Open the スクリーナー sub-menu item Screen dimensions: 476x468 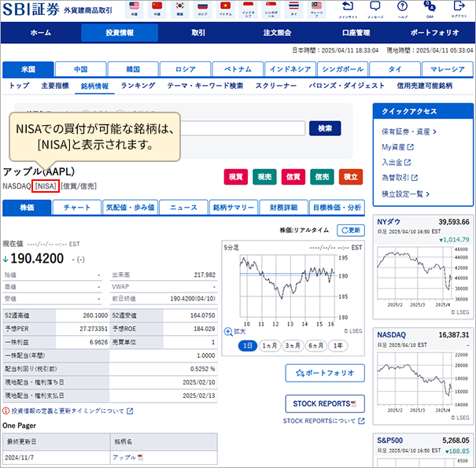point(275,86)
